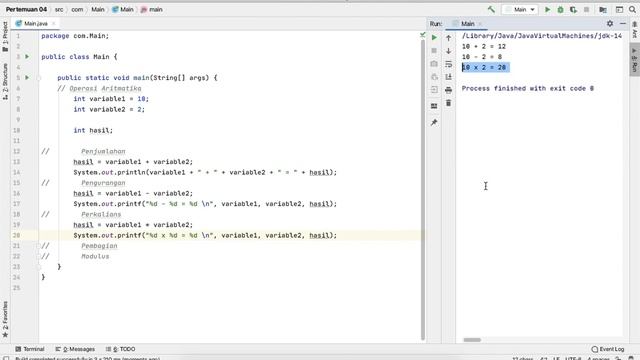The width and height of the screenshot is (640, 360).
Task: Toggle scroll to end of console output
Action: click(x=449, y=77)
